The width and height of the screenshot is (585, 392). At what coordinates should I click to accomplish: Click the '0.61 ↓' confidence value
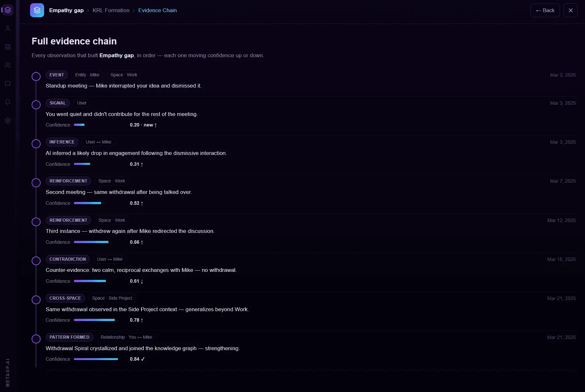pyautogui.click(x=136, y=281)
